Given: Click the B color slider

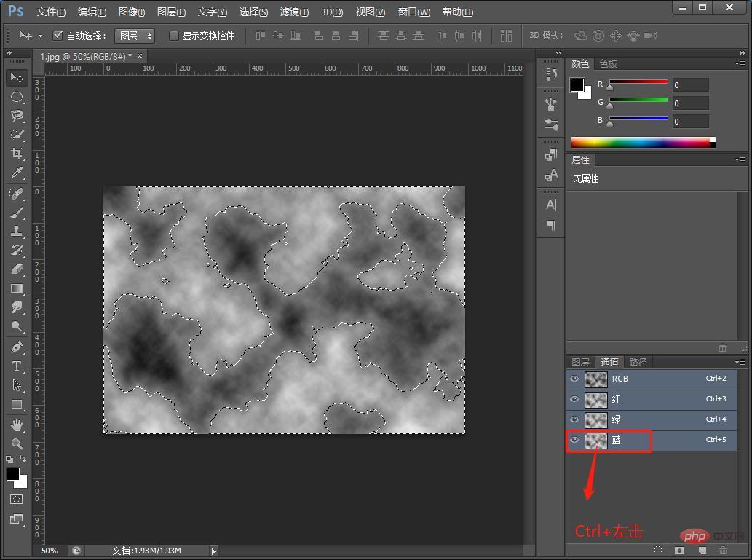Looking at the screenshot, I should click(x=638, y=119).
